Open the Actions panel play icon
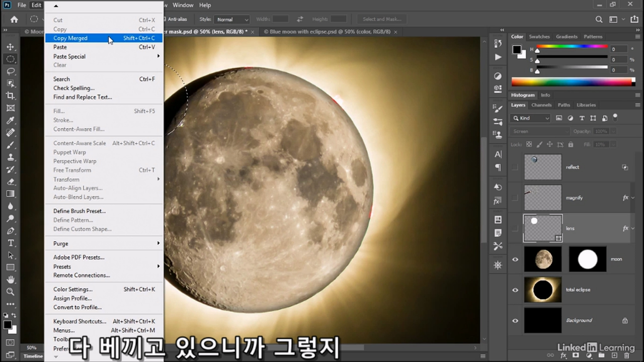The height and width of the screenshot is (362, 644). pos(498,57)
